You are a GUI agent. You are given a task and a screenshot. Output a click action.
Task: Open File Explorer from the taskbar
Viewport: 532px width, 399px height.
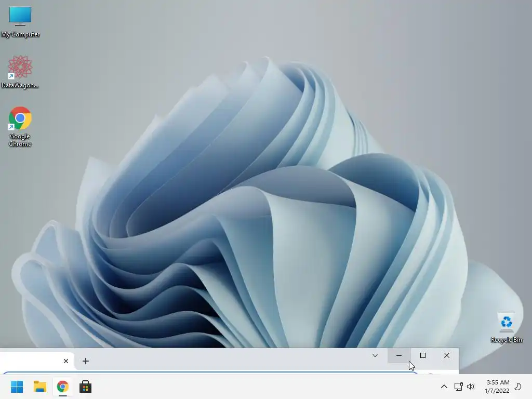click(x=39, y=387)
